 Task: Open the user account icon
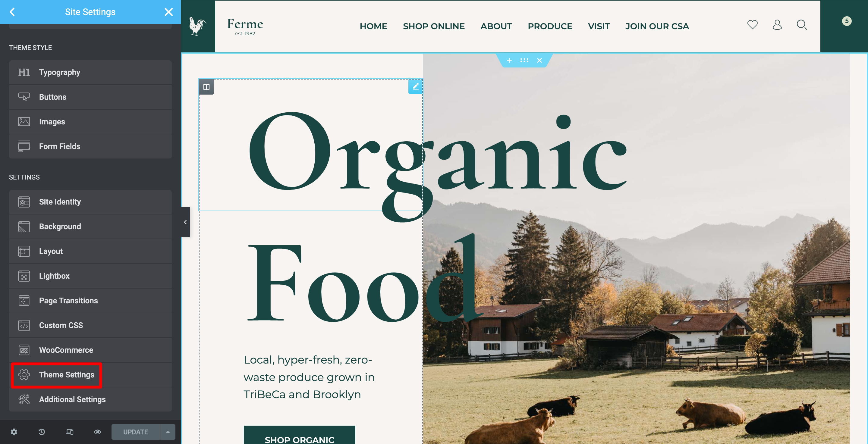[777, 25]
